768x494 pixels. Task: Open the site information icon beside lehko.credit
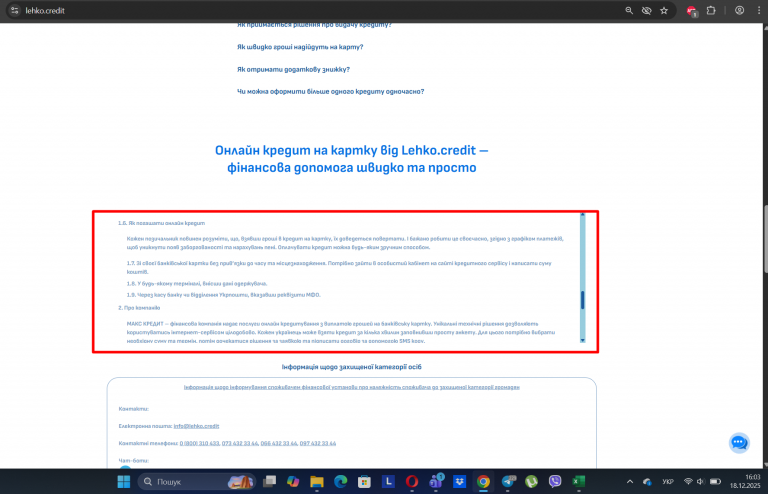tap(15, 10)
